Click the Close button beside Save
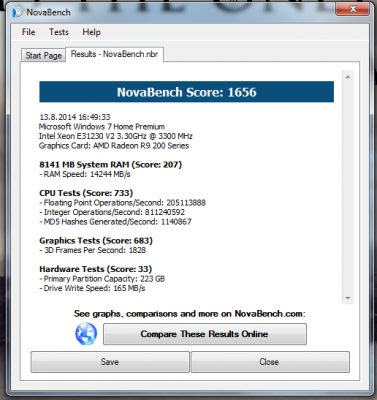The height and width of the screenshot is (400, 377). click(270, 362)
